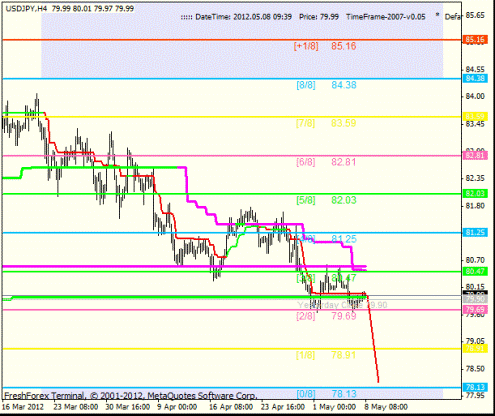Click the 9 Apr 00:00 time axis label
The image size is (495, 416).
177,407
